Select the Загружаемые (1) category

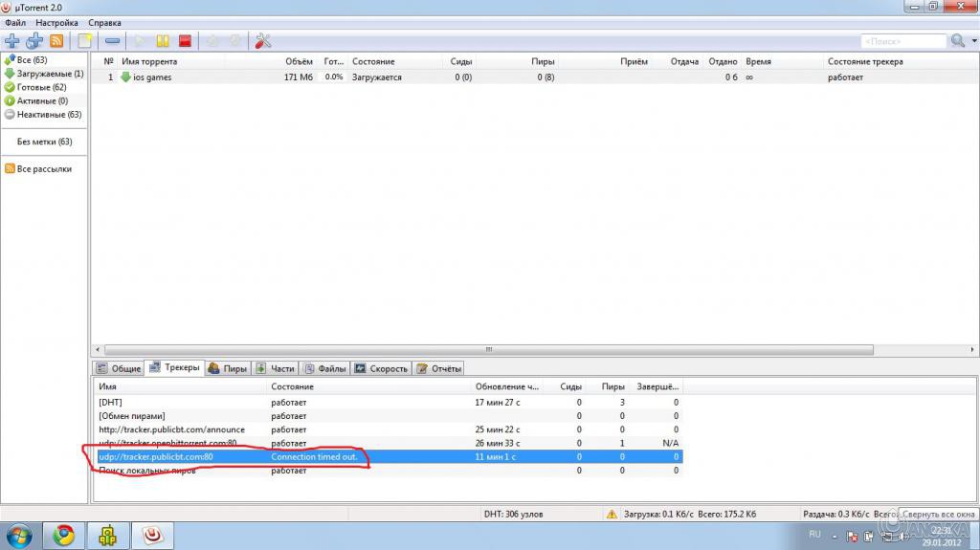pos(50,74)
